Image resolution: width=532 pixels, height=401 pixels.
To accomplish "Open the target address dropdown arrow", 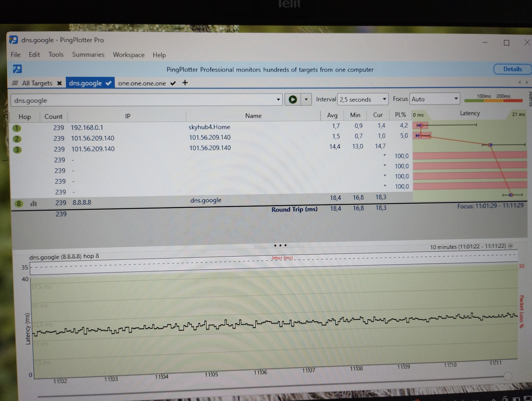I will pos(278,100).
